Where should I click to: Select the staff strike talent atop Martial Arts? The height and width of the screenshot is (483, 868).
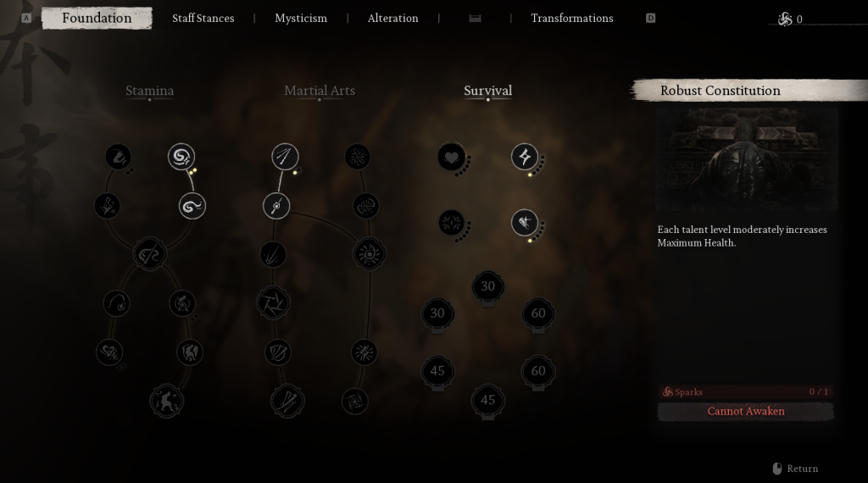[x=285, y=157]
